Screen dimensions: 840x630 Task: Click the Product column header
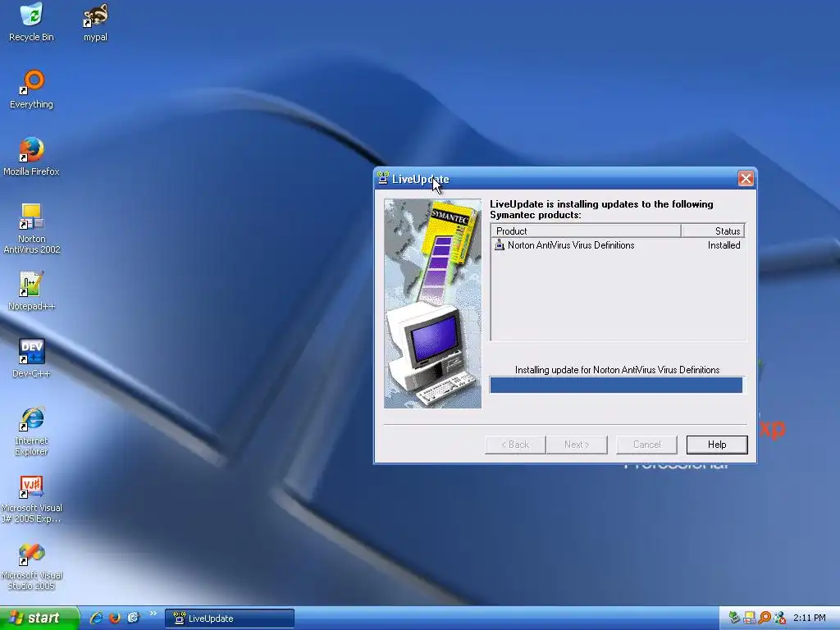click(x=586, y=231)
